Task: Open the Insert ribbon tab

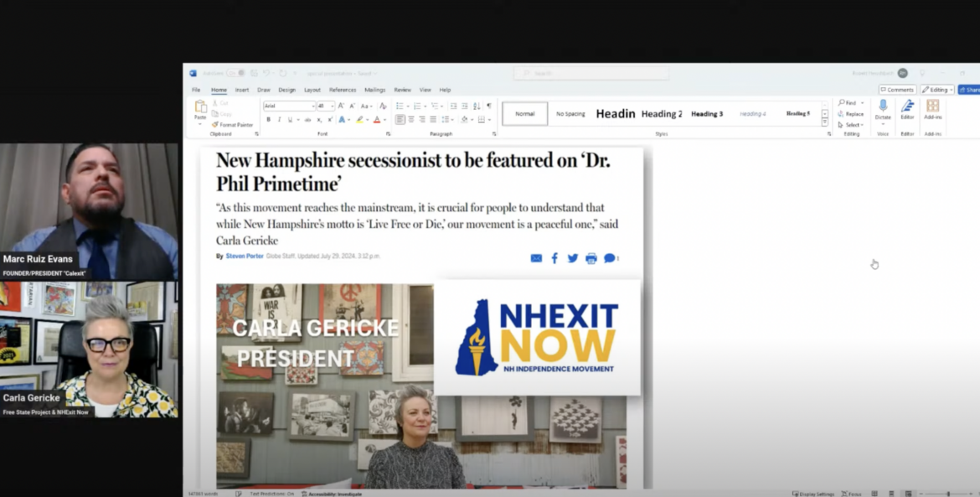Action: [242, 90]
